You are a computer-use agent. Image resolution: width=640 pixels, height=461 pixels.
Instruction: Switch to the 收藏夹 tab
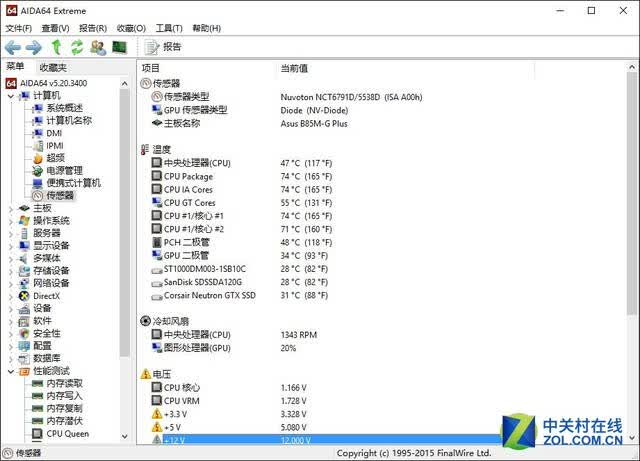(x=53, y=67)
